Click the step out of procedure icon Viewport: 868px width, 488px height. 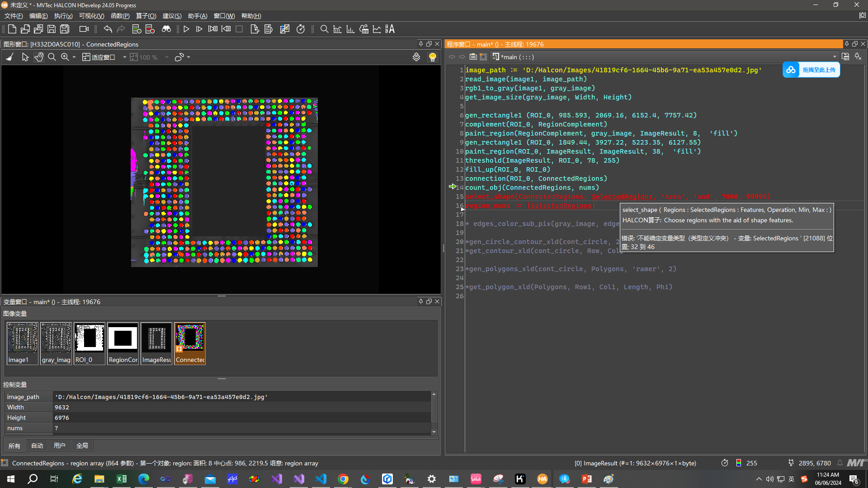pos(226,29)
